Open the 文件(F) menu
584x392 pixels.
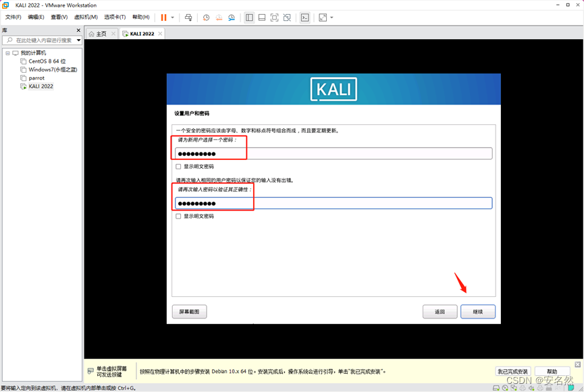tap(13, 17)
